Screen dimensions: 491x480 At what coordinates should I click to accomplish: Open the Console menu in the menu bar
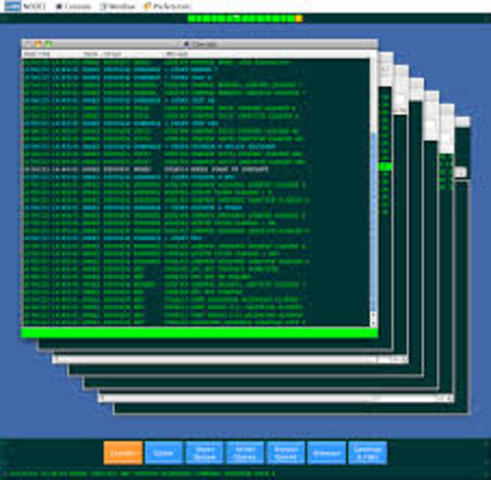tap(73, 6)
